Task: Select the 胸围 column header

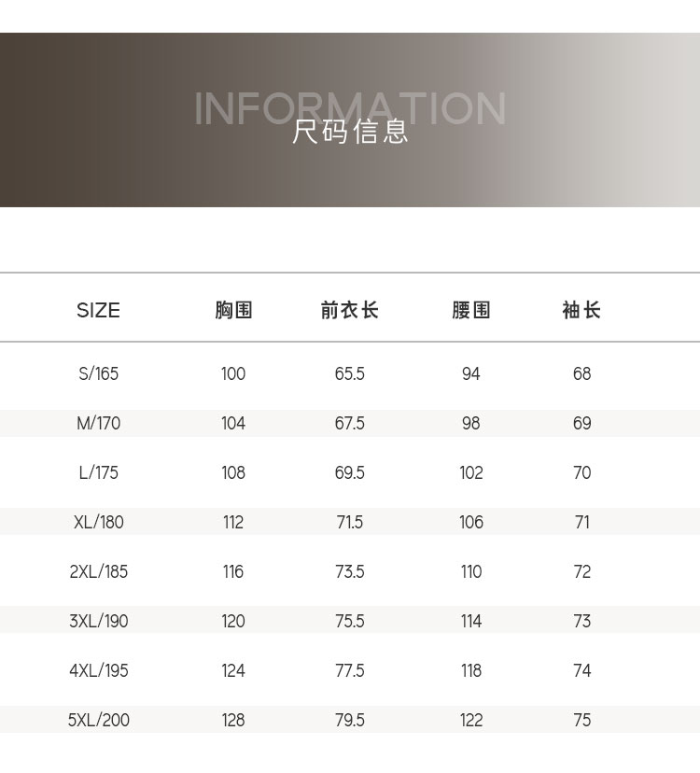Action: pyautogui.click(x=233, y=311)
